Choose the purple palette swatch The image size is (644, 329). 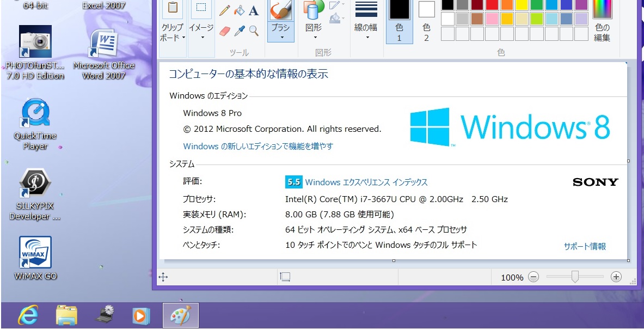[x=581, y=4]
